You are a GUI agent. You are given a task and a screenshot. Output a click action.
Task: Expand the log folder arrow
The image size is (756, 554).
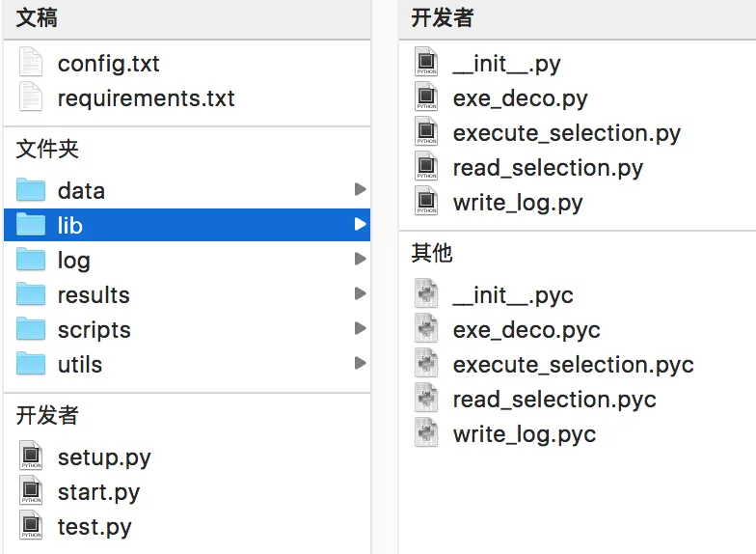(x=360, y=260)
